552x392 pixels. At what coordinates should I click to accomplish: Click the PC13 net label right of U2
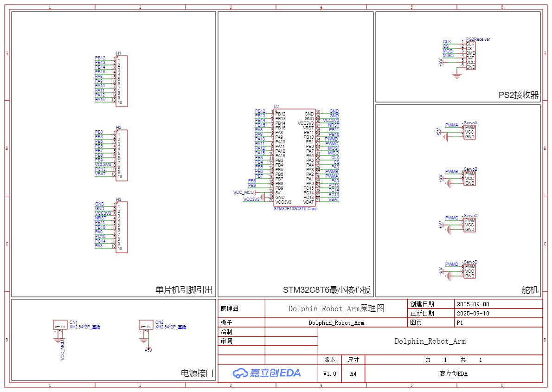[x=334, y=194]
